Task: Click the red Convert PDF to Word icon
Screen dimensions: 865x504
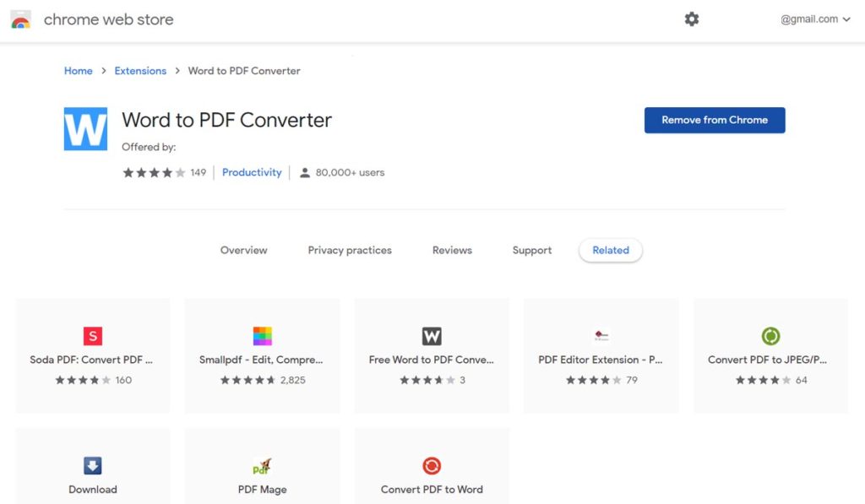Action: pos(432,465)
